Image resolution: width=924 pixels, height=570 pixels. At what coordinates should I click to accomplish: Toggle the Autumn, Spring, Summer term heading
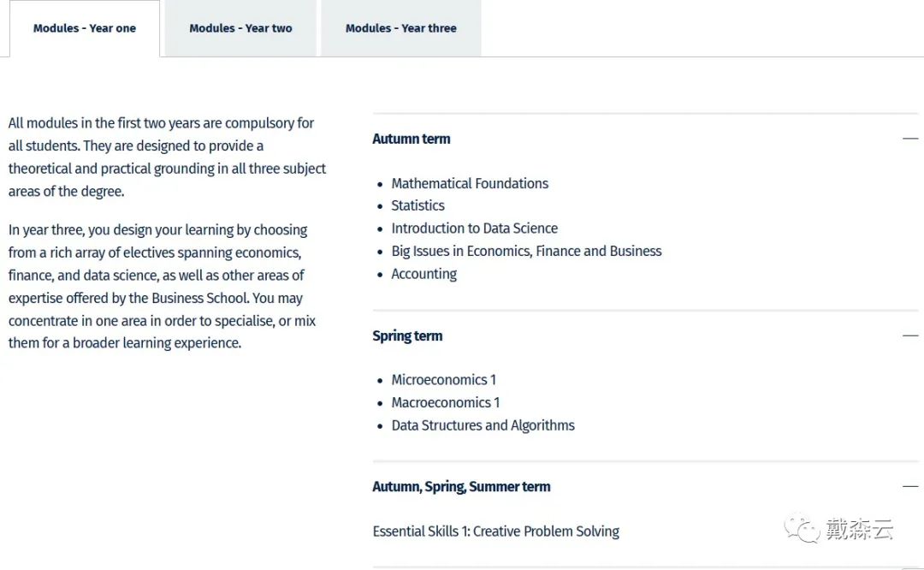point(461,486)
